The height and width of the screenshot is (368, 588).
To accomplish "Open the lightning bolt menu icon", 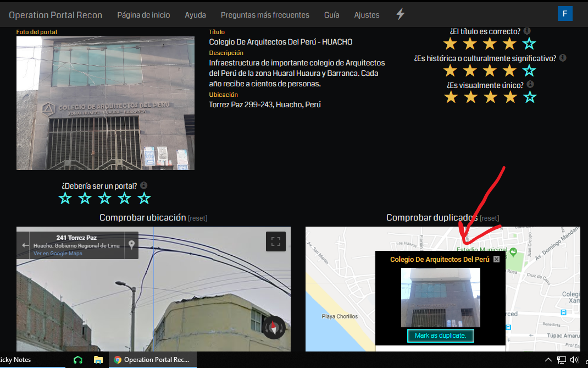I will pos(401,14).
